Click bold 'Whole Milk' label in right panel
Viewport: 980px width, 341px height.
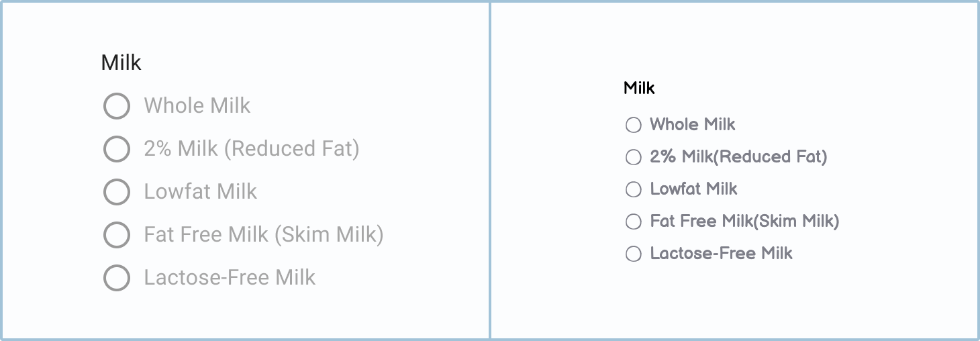coord(692,125)
